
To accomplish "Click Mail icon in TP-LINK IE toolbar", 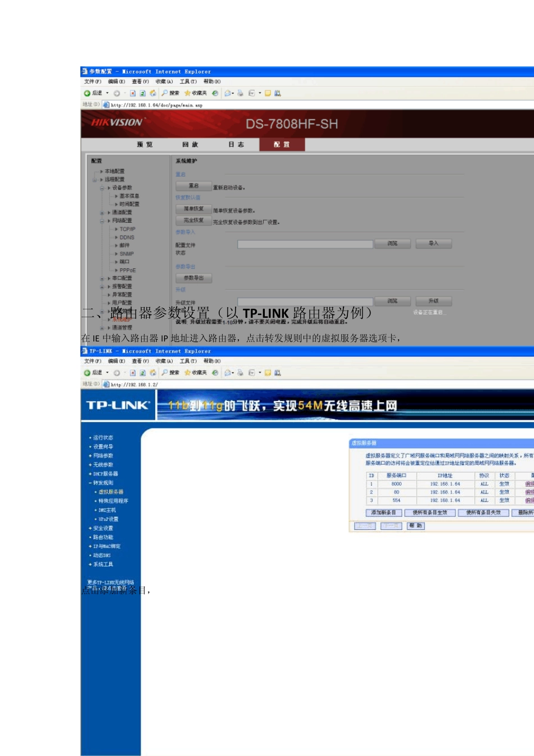I will pos(228,373).
